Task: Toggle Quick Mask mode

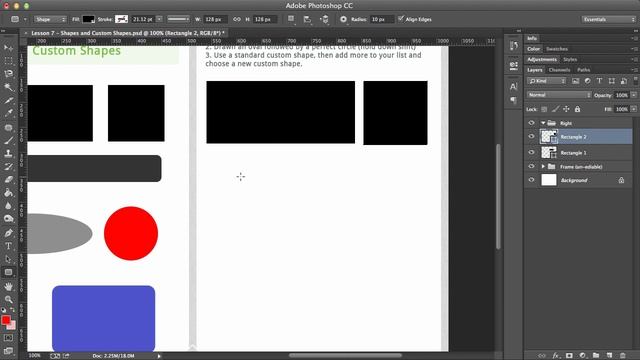Action: [8, 338]
